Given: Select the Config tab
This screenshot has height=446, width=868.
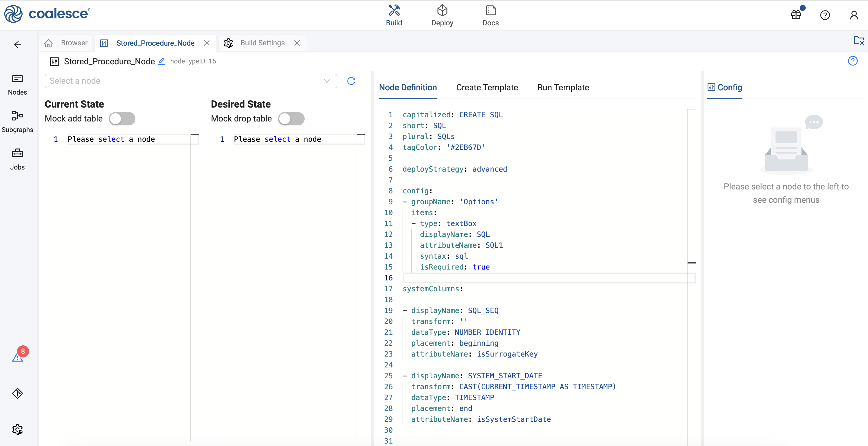Looking at the screenshot, I should pos(724,88).
